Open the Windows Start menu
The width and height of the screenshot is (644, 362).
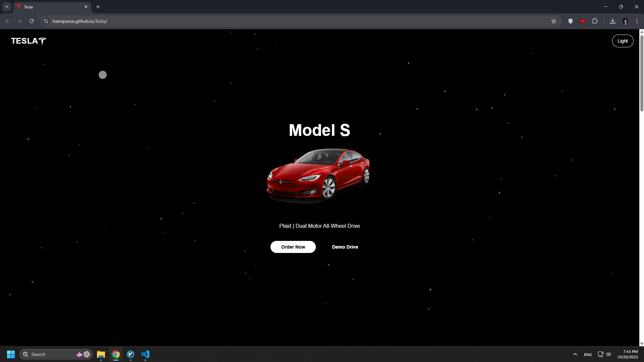point(11,354)
